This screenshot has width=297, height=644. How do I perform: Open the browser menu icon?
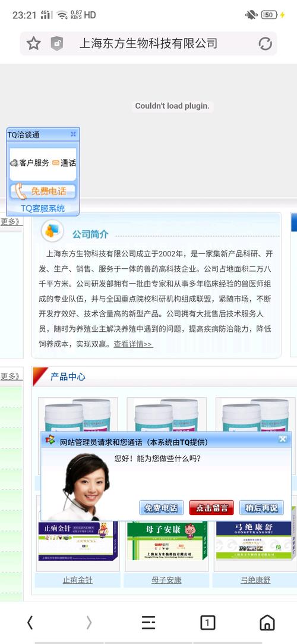point(148,623)
